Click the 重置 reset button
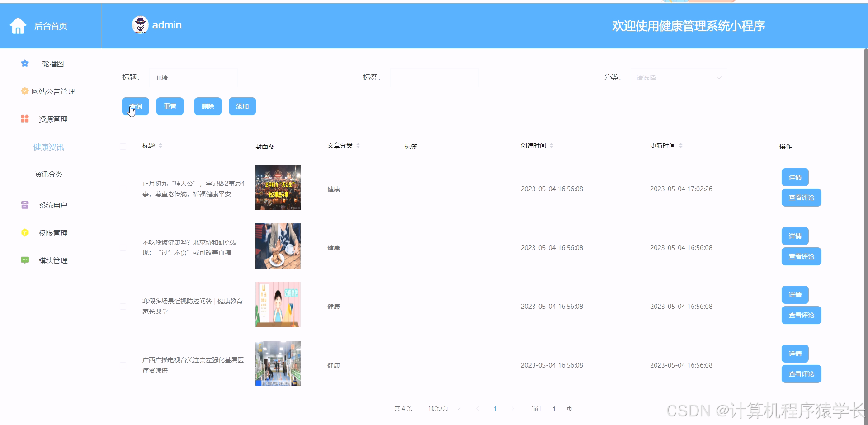 [170, 106]
